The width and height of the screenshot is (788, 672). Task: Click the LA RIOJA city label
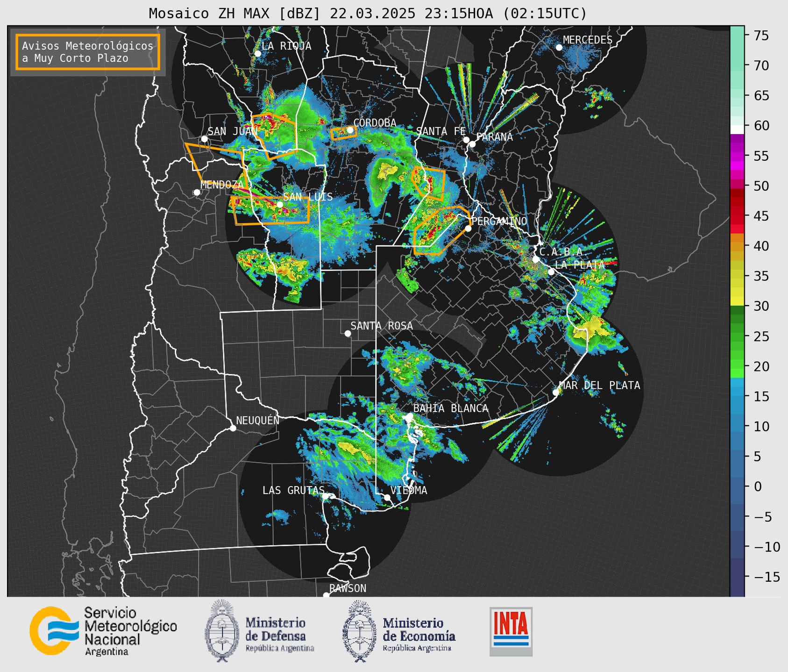point(286,46)
